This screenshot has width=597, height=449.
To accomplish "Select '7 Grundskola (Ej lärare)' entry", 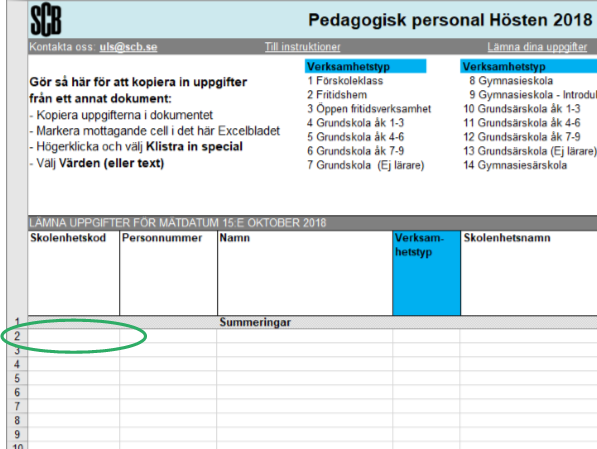I will tap(366, 165).
